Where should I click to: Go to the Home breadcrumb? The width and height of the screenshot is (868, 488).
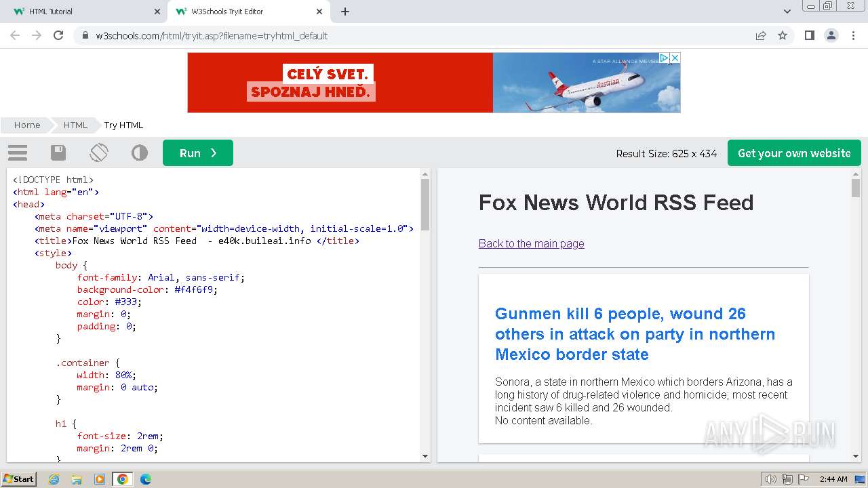27,125
